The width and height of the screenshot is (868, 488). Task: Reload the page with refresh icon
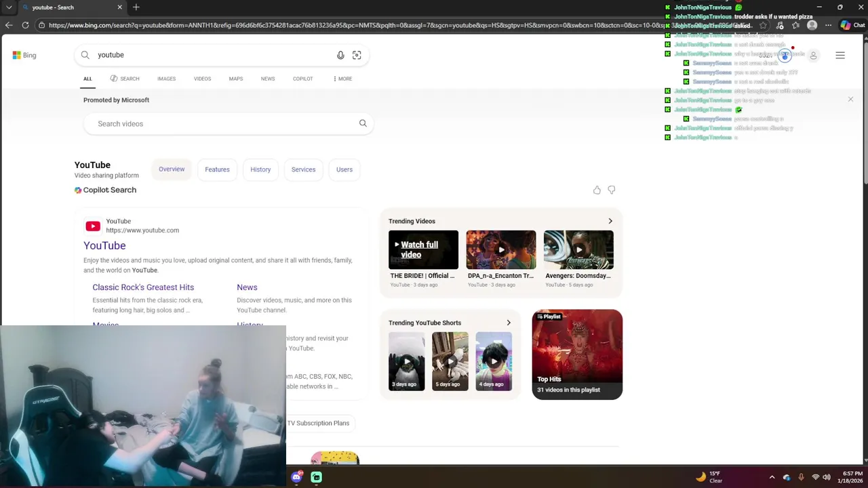[25, 25]
